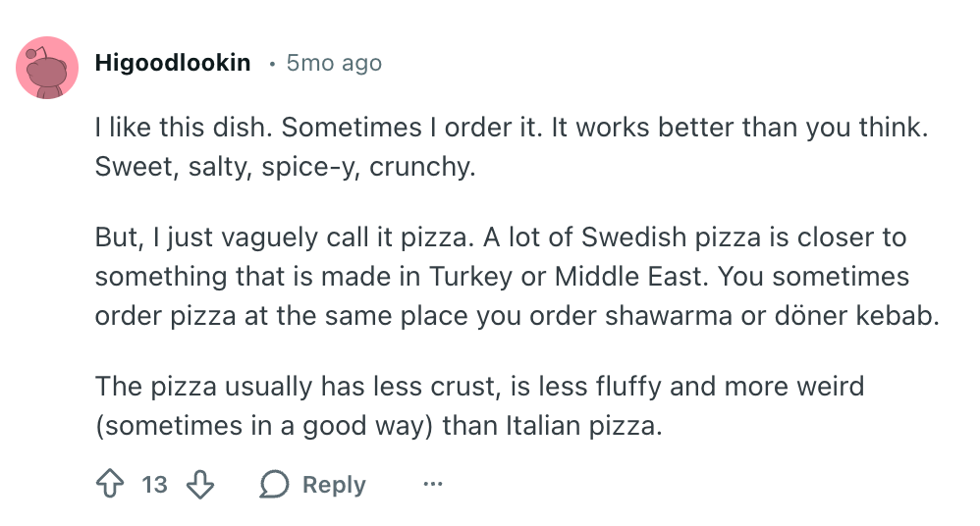Click the line starting 'I like this dish'
Viewport: 980px width, 526px height.
510,129
